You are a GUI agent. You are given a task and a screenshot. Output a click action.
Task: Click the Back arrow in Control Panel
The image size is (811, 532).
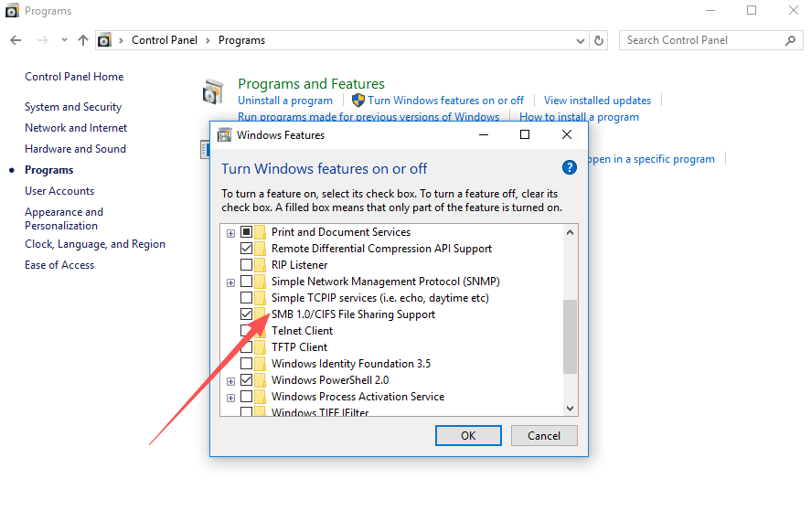pyautogui.click(x=16, y=40)
